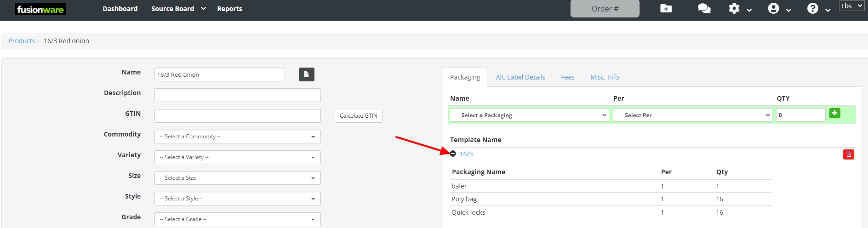Open the Select a Packaging dropdown
The height and width of the screenshot is (228, 868).
tap(529, 115)
